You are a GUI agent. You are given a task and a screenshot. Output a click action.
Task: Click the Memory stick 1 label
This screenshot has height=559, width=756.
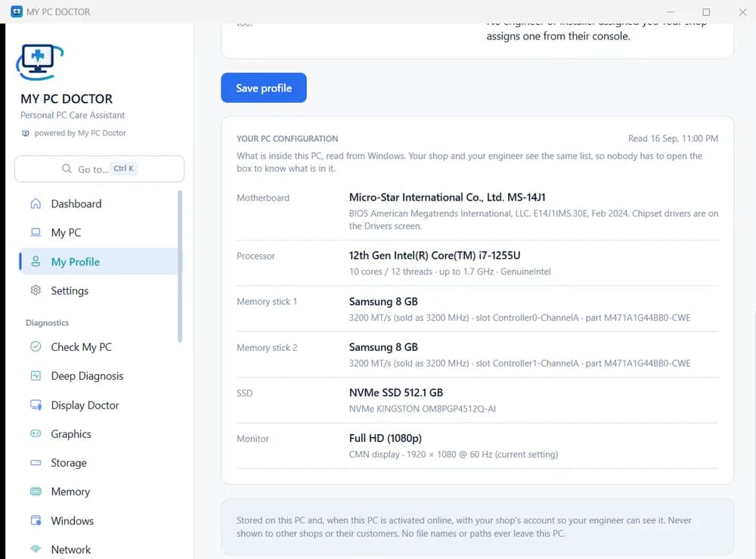267,302
